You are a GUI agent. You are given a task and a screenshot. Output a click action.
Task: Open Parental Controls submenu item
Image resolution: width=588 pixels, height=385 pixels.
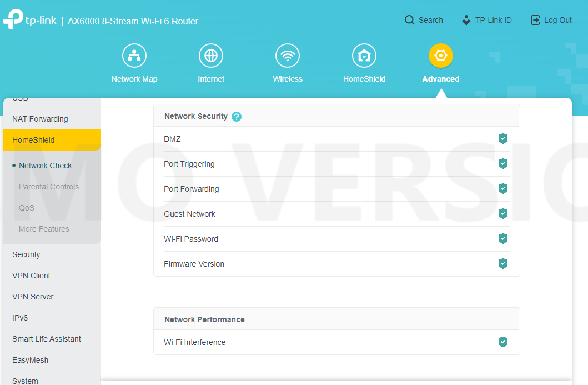[49, 187]
